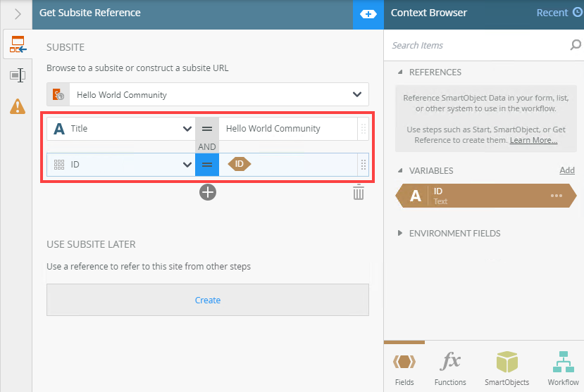584x392 pixels.
Task: Click the Create reference button
Action: (208, 300)
